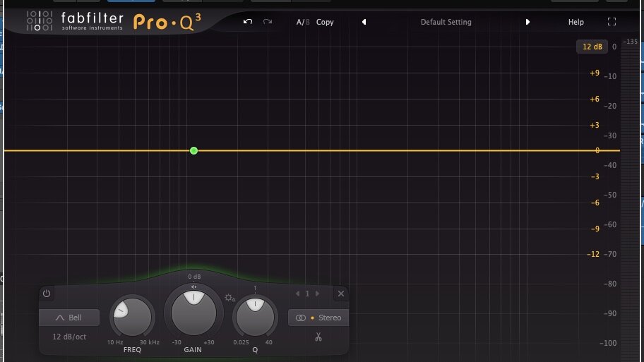
Task: Click the redo arrow icon
Action: pyautogui.click(x=268, y=22)
